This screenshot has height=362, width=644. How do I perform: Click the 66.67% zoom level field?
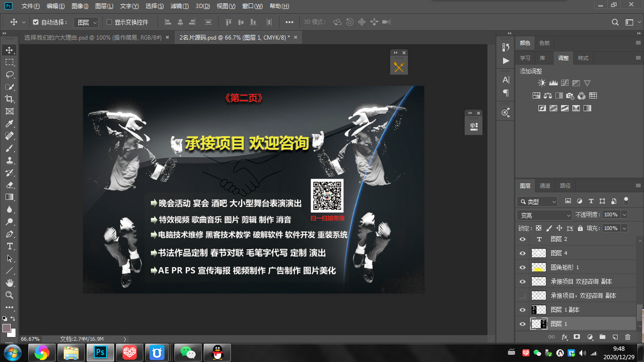pos(30,339)
